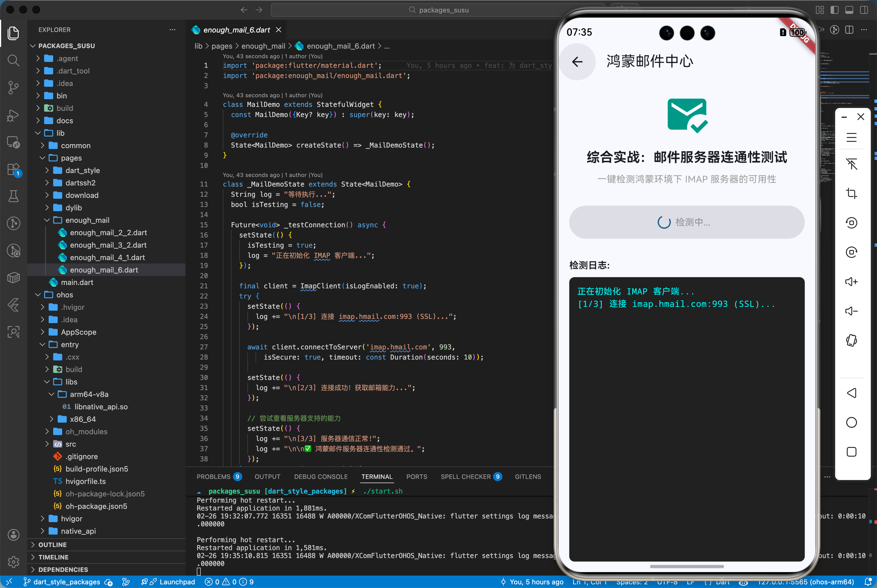
Task: Open the Search view in activity bar
Action: (14, 60)
